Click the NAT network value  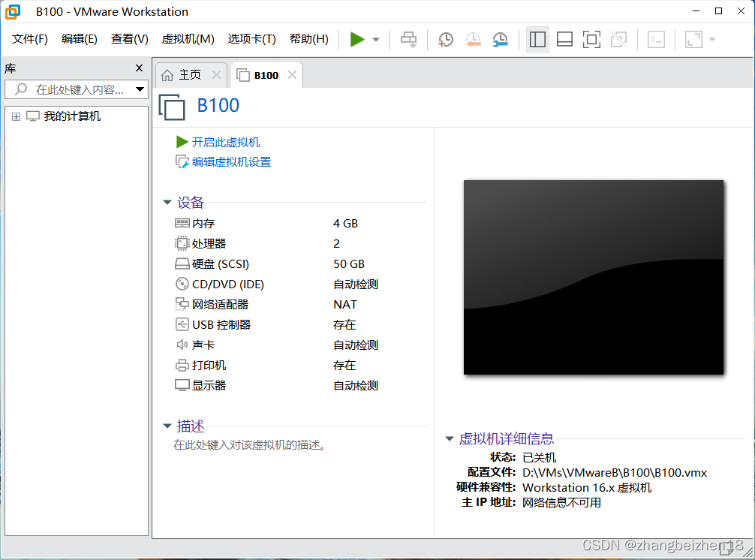coord(345,304)
